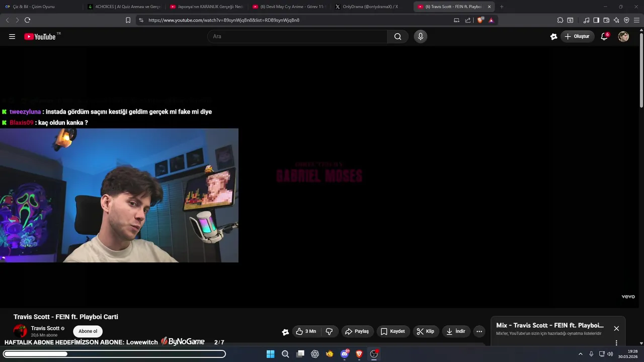Click the page vertical scrollbar
This screenshot has height=362, width=644.
pyautogui.click(x=641, y=70)
